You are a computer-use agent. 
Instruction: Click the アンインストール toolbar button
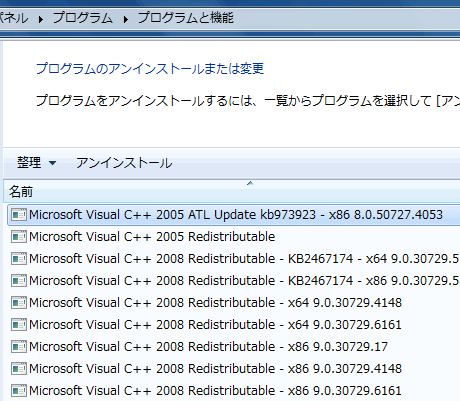click(x=124, y=163)
